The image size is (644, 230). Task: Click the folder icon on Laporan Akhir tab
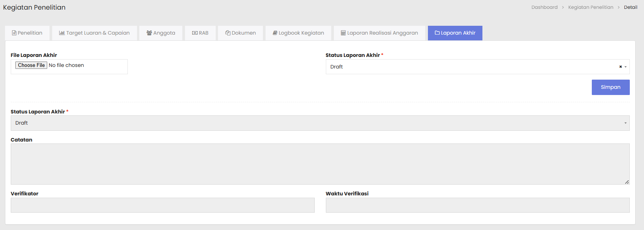point(437,33)
